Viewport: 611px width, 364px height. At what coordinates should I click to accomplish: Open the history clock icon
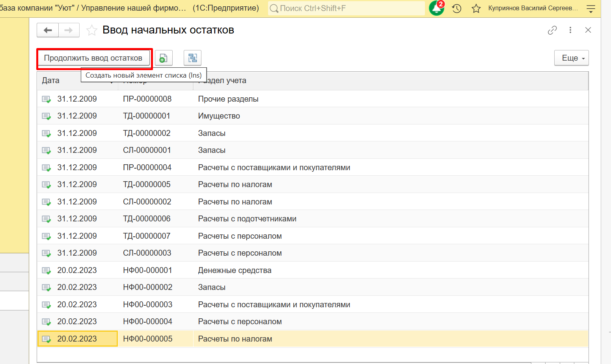point(456,8)
